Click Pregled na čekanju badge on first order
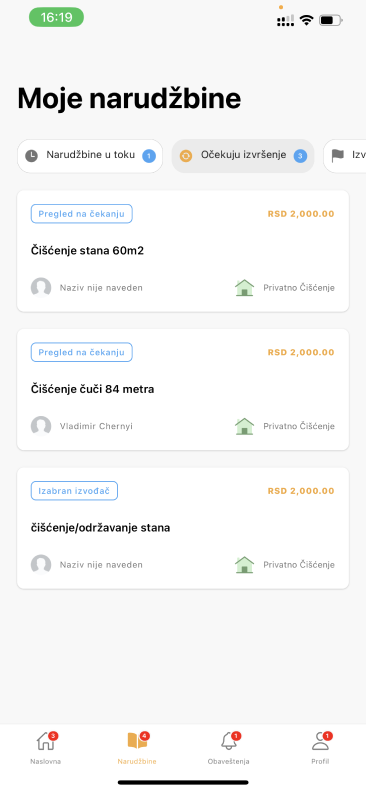Image resolution: width=366 pixels, height=791 pixels. tap(82, 214)
